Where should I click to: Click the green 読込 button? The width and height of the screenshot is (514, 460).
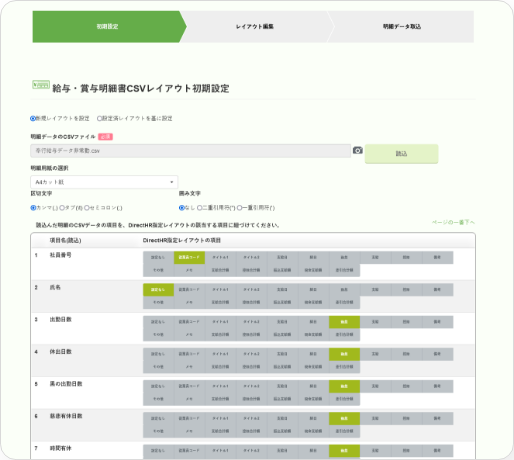[x=401, y=154]
